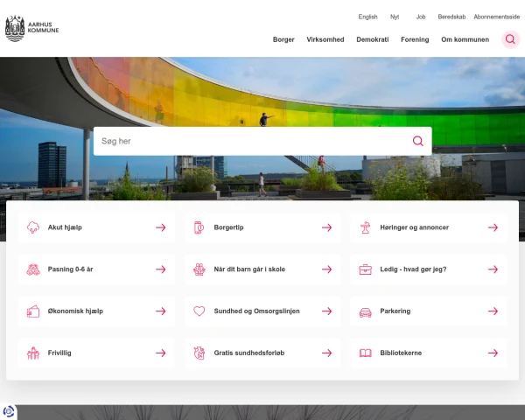Open the Virksomhed menu
The width and height of the screenshot is (525, 420).
[325, 39]
